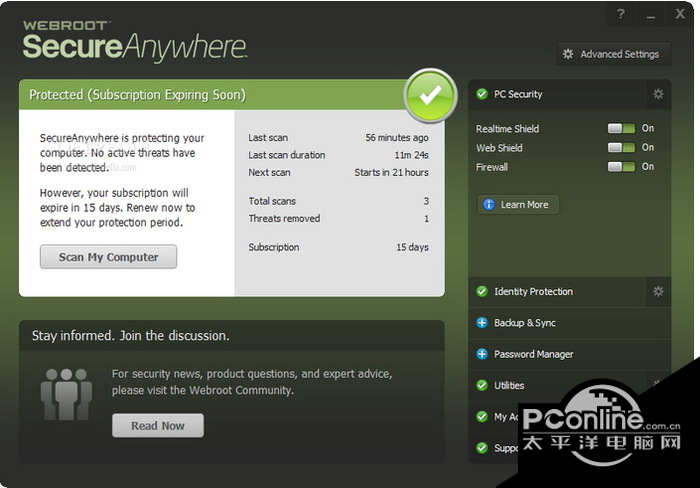This screenshot has width=700, height=488.
Task: Open Identity Protection settings gear
Action: [x=658, y=292]
